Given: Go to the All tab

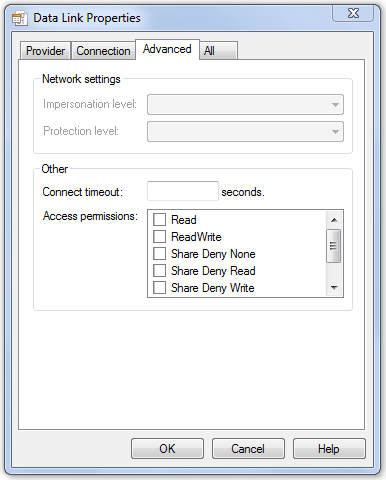Looking at the screenshot, I should pos(218,51).
